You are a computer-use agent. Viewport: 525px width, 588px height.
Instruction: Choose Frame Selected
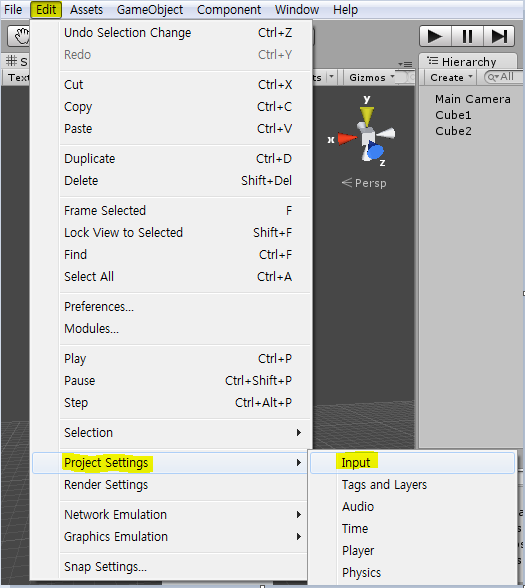[x=172, y=211]
